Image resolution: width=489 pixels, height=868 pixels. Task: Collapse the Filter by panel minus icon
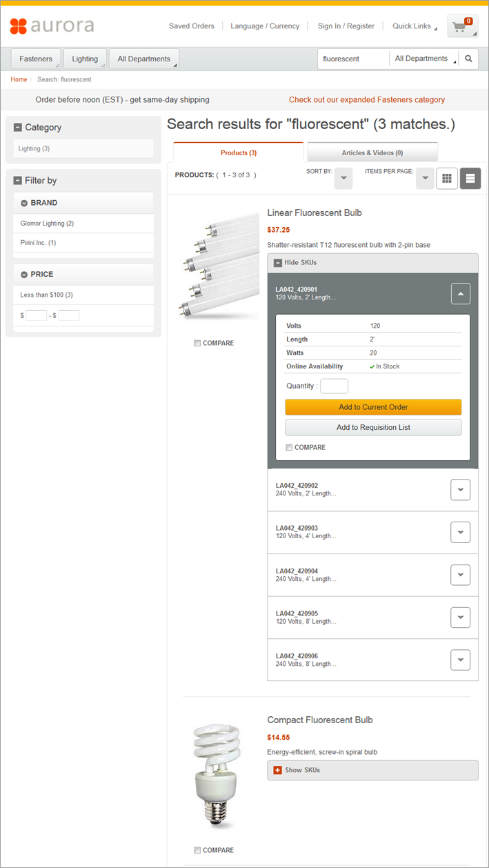(x=18, y=181)
